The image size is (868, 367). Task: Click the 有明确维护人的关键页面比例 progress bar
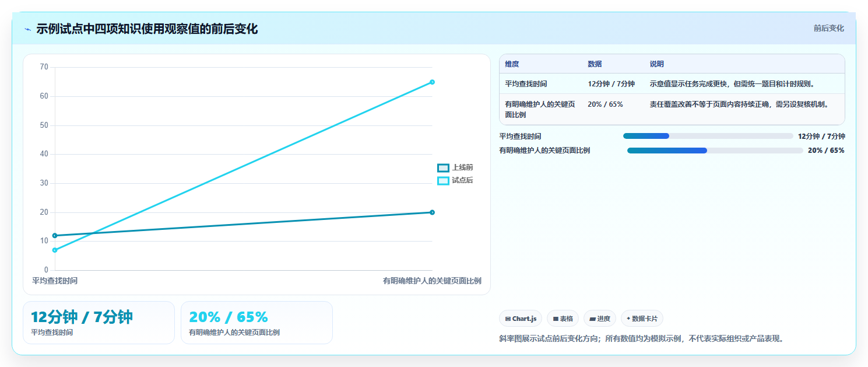point(715,151)
